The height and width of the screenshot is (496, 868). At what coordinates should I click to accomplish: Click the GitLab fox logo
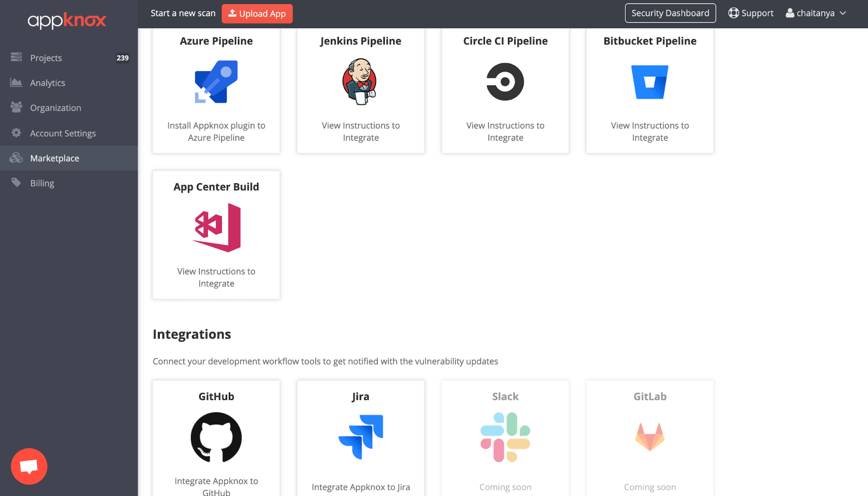(x=650, y=437)
